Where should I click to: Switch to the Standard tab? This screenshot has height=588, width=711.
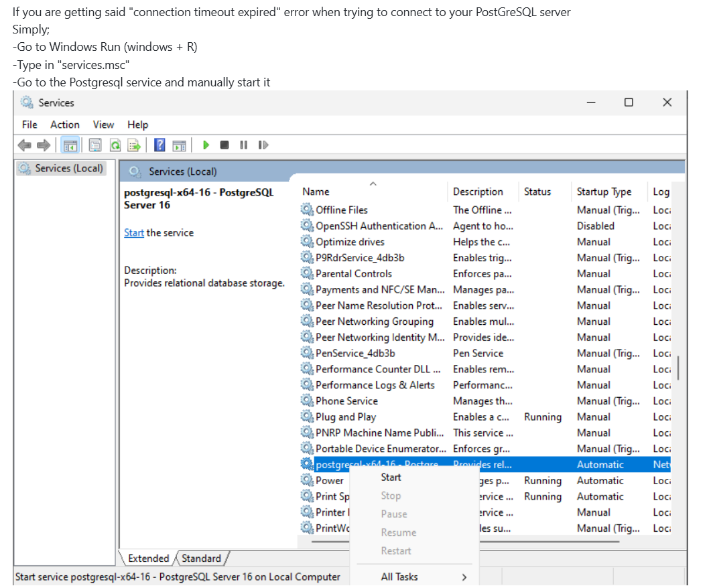[201, 558]
